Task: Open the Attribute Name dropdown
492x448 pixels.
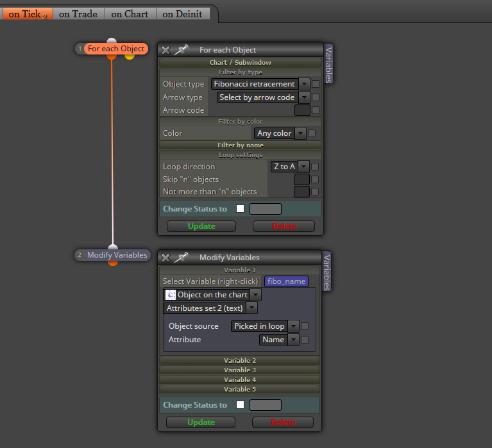Action: (279, 340)
